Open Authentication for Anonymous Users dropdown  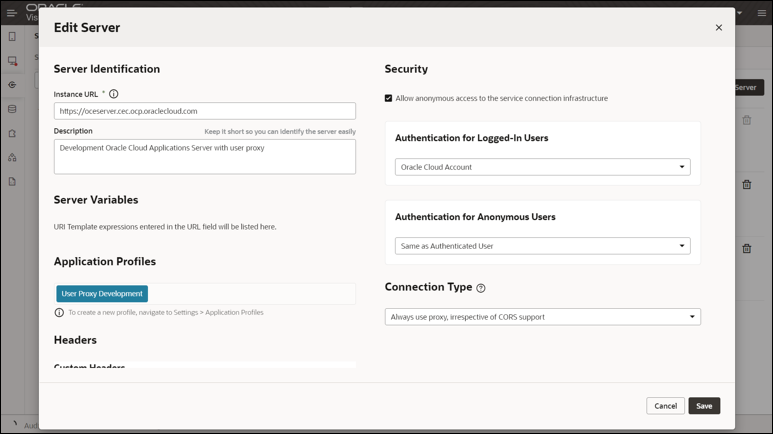542,246
